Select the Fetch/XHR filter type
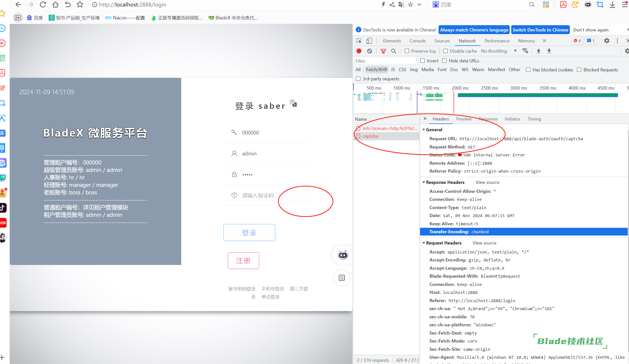Screen dimensions: 629x364 click(x=376, y=70)
